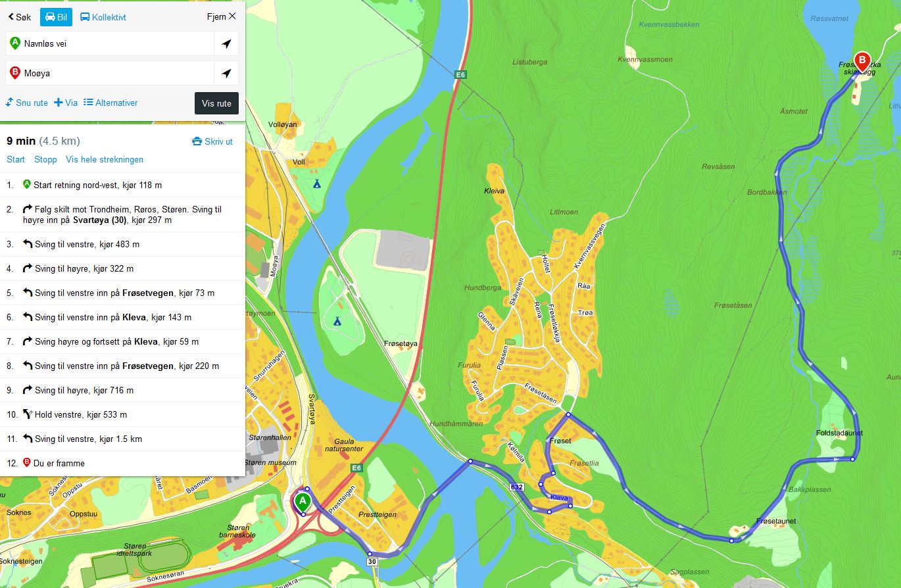The height and width of the screenshot is (588, 901).
Task: Select step 4 Sving til høyre 322 m
Action: (x=122, y=268)
